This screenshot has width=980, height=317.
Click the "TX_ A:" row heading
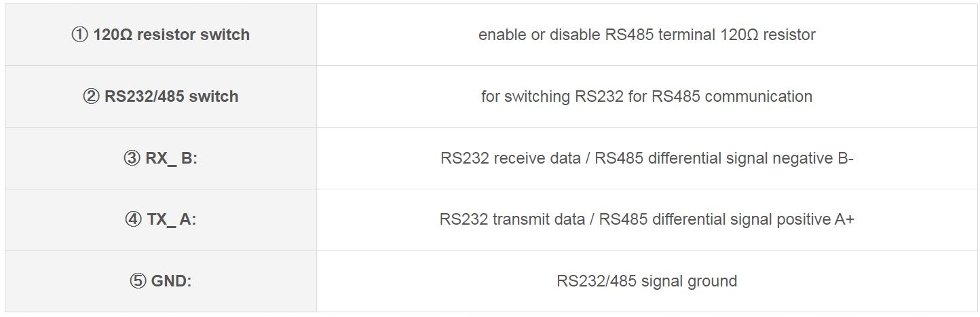coord(171,220)
